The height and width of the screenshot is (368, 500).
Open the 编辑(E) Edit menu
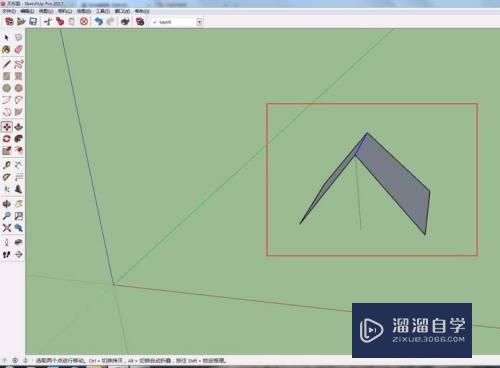coord(27,11)
